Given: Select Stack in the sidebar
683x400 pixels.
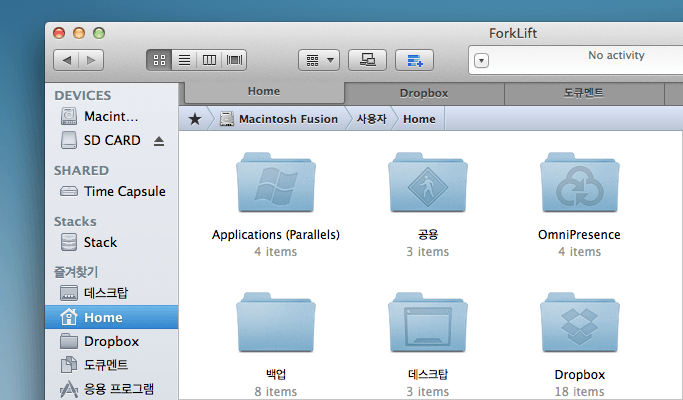Looking at the screenshot, I should pos(112,242).
